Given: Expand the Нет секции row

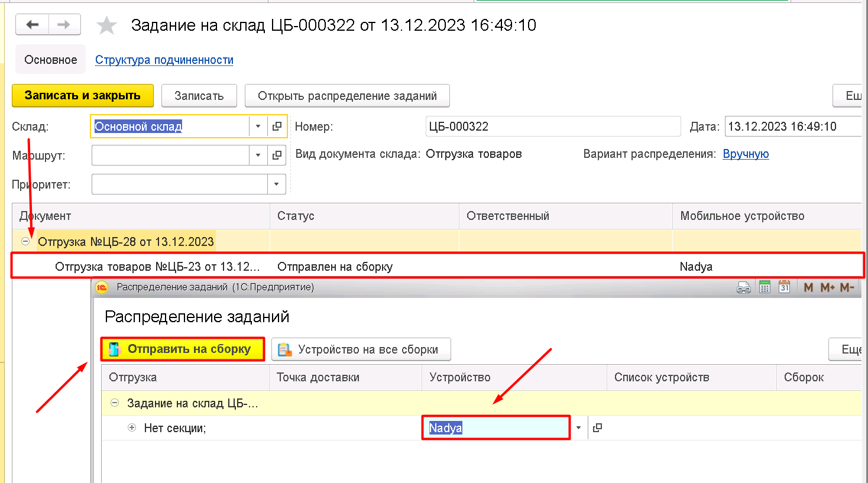Looking at the screenshot, I should [132, 427].
